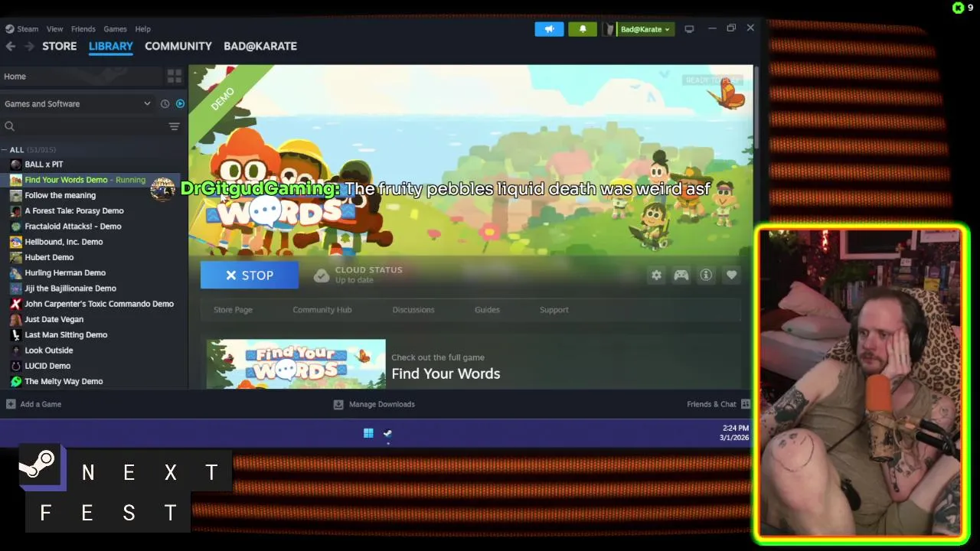Click the BALL x PIT game icon
The height and width of the screenshot is (551, 980).
tap(15, 165)
